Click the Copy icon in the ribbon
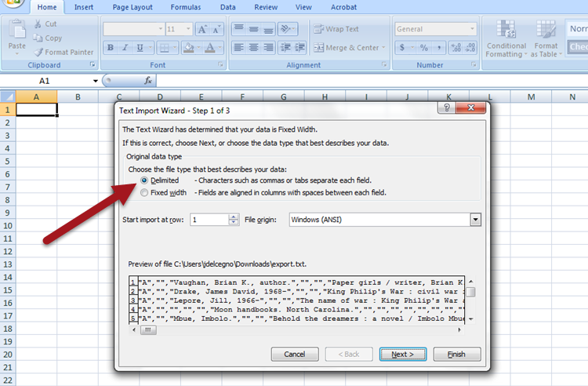Viewport: 588px width, 386px height. click(x=38, y=38)
